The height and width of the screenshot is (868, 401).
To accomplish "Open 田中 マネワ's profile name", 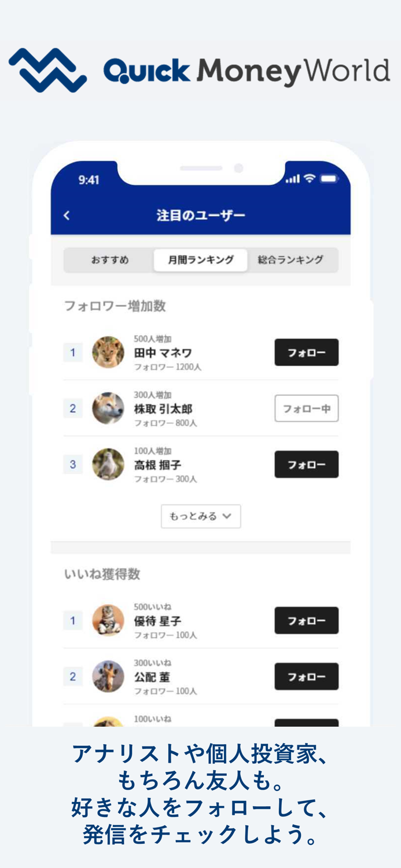I will tap(163, 353).
